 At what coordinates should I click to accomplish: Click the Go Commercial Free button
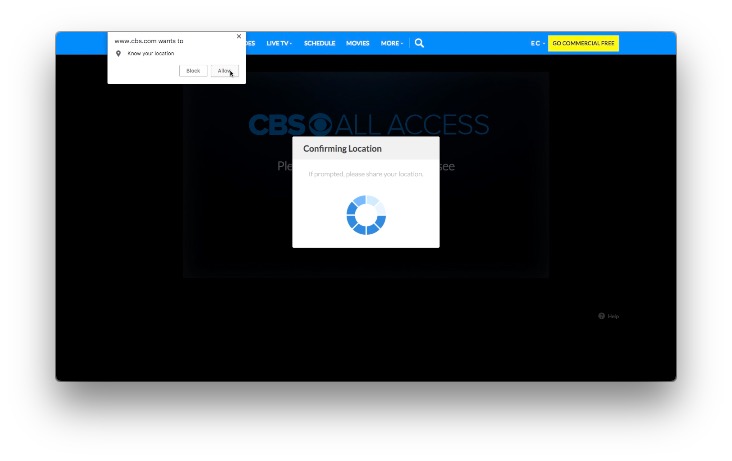583,43
